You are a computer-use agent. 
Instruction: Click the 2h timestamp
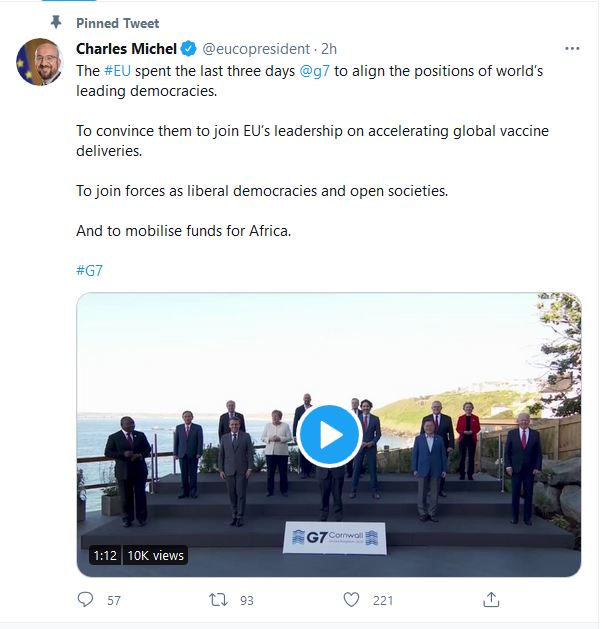329,49
